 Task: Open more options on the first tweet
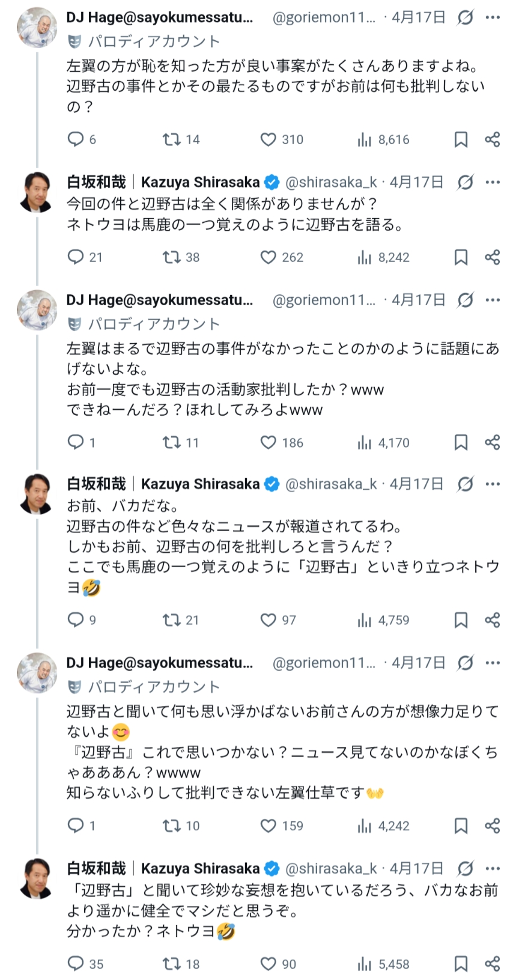pyautogui.click(x=493, y=18)
